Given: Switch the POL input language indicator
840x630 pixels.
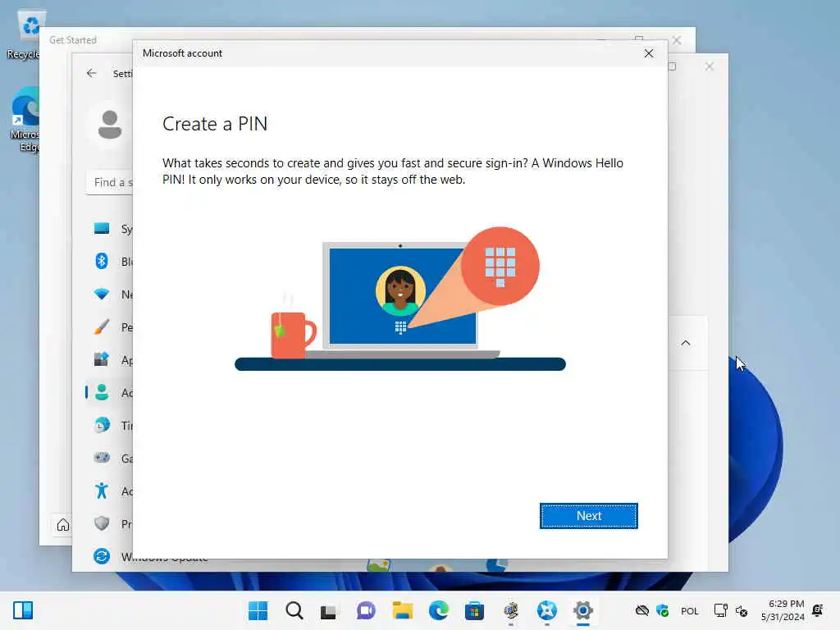Looking at the screenshot, I should (x=689, y=610).
